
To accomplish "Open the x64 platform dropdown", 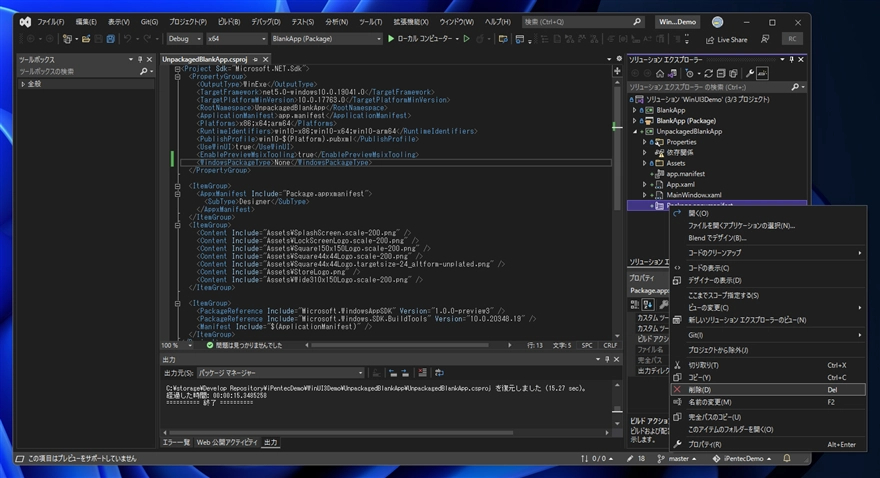I will [x=236, y=39].
